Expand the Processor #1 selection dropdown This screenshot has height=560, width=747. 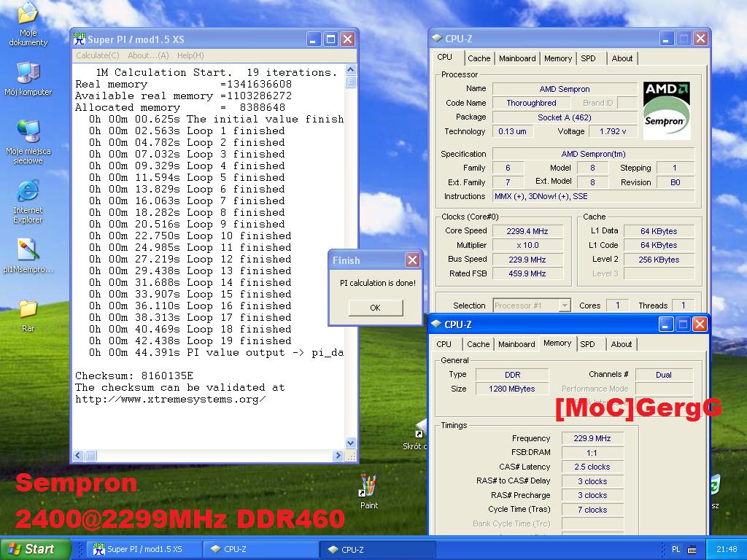(565, 306)
